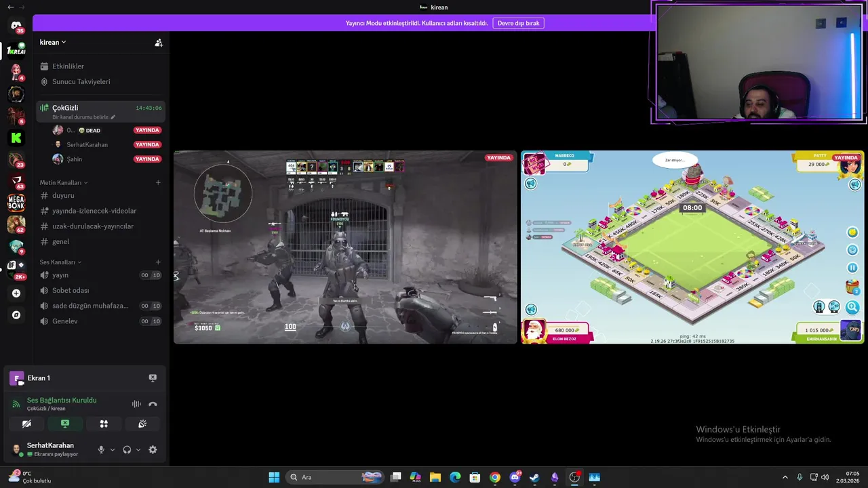Collapse the Metin Kanalları category
868x488 pixels.
click(x=64, y=182)
